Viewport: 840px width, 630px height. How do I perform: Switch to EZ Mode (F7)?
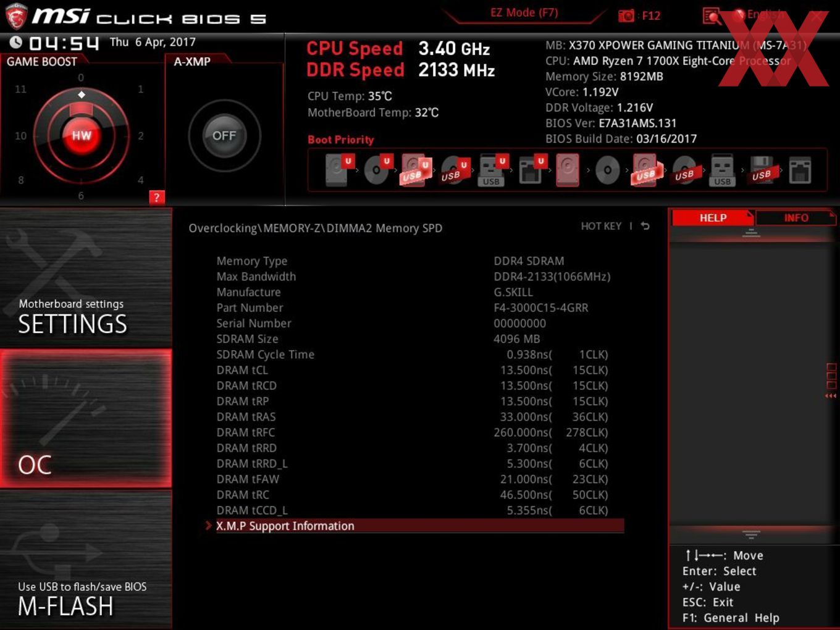pyautogui.click(x=524, y=12)
